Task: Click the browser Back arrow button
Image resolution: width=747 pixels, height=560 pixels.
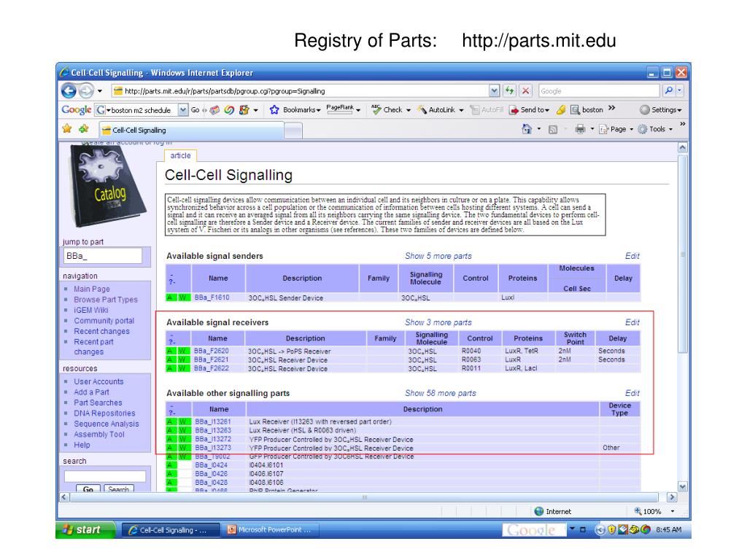Action: 69,90
